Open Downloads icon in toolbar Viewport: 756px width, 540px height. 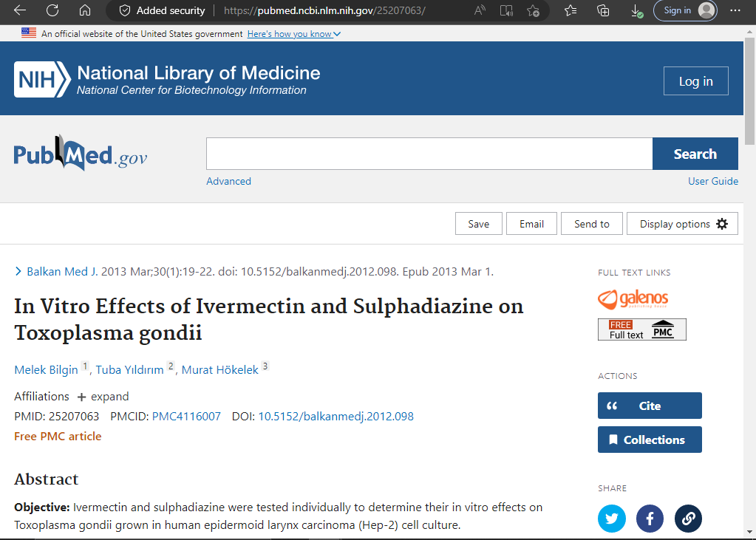pos(636,10)
